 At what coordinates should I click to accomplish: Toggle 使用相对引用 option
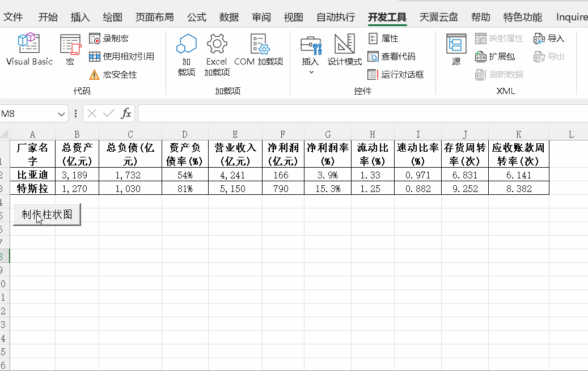click(121, 56)
